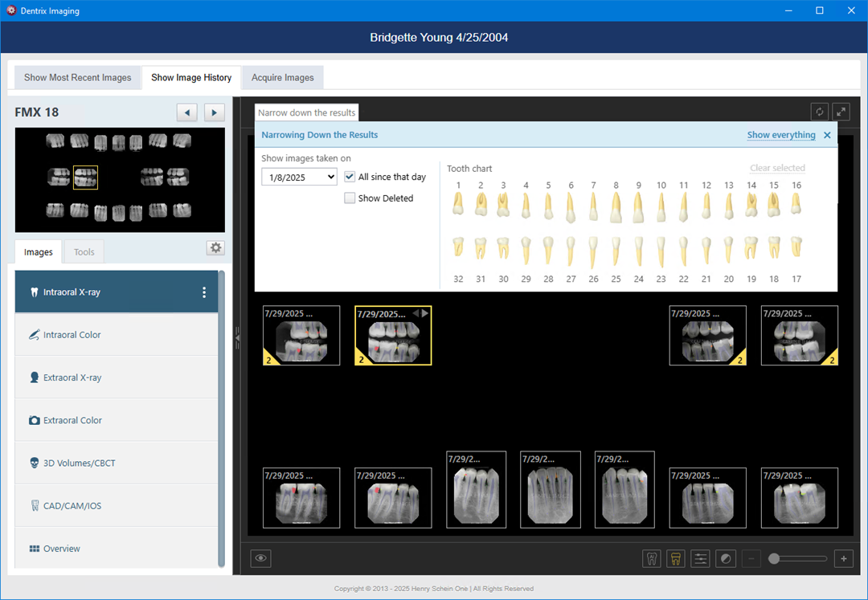Click the Clear selected link
The image size is (868, 600).
(x=777, y=168)
